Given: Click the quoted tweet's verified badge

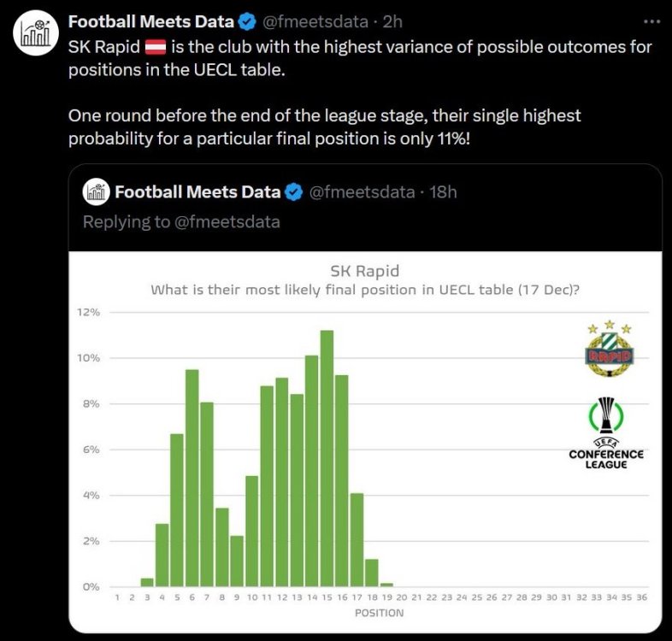Looking at the screenshot, I should [x=294, y=192].
